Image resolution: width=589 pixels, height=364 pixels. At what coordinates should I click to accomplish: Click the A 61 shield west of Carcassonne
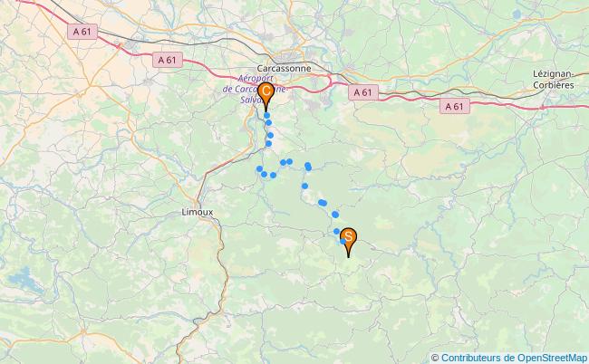point(167,60)
